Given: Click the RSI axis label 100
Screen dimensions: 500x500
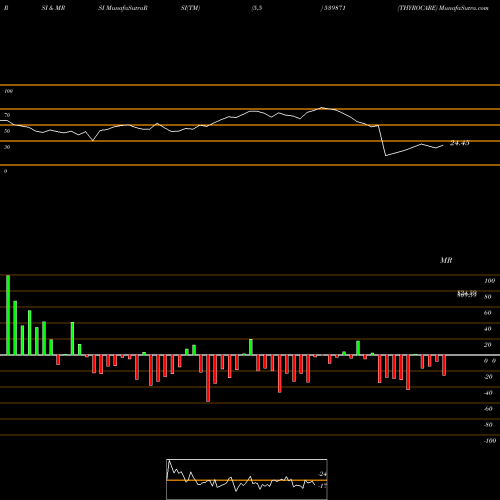Looking at the screenshot, I should 8,91.
